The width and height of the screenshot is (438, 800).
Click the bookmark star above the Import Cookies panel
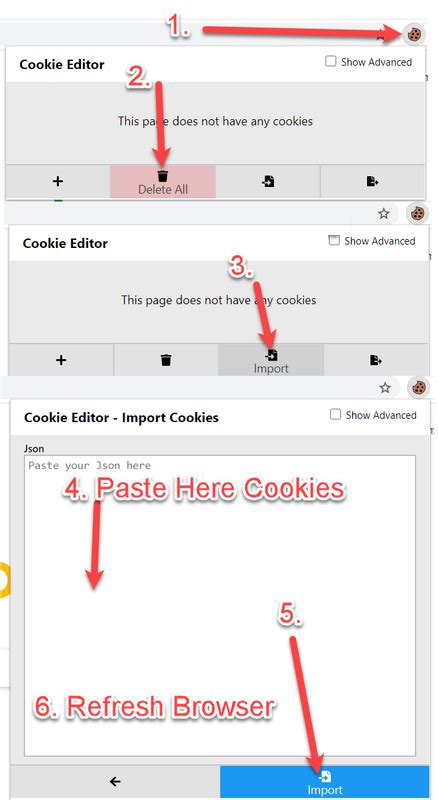[385, 388]
